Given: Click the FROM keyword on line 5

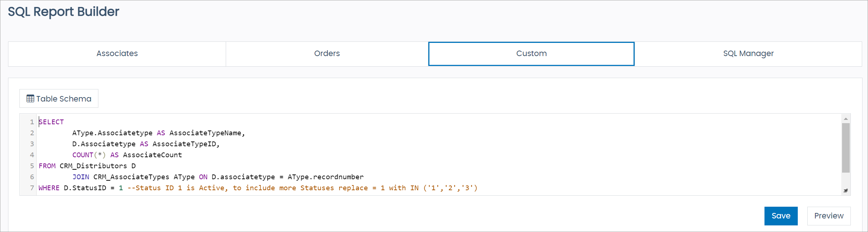Looking at the screenshot, I should pyautogui.click(x=47, y=166).
